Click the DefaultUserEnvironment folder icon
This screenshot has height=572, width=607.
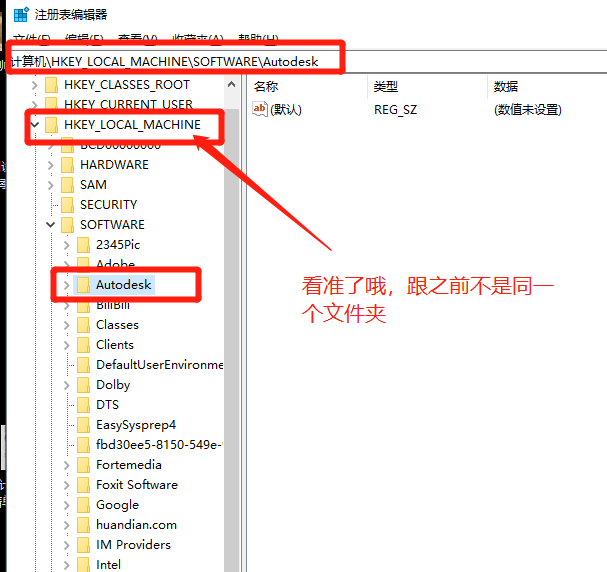(83, 365)
